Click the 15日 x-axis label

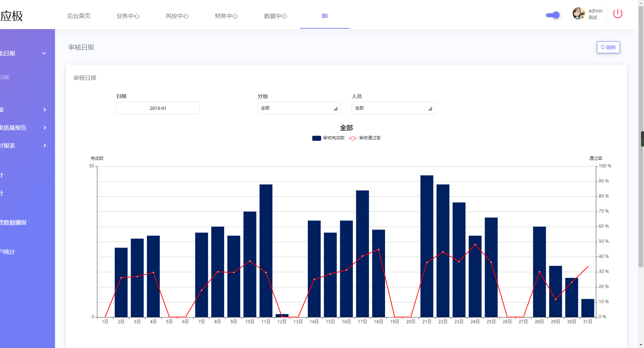pos(330,322)
